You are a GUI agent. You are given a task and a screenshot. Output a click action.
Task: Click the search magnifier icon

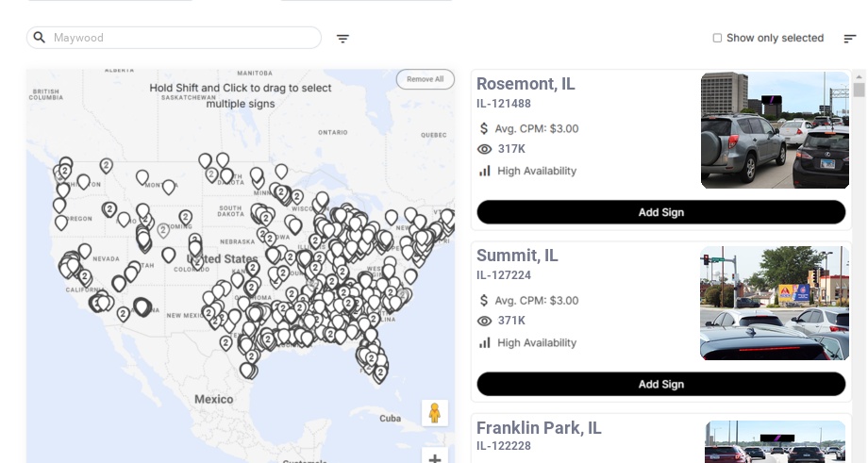click(x=40, y=38)
